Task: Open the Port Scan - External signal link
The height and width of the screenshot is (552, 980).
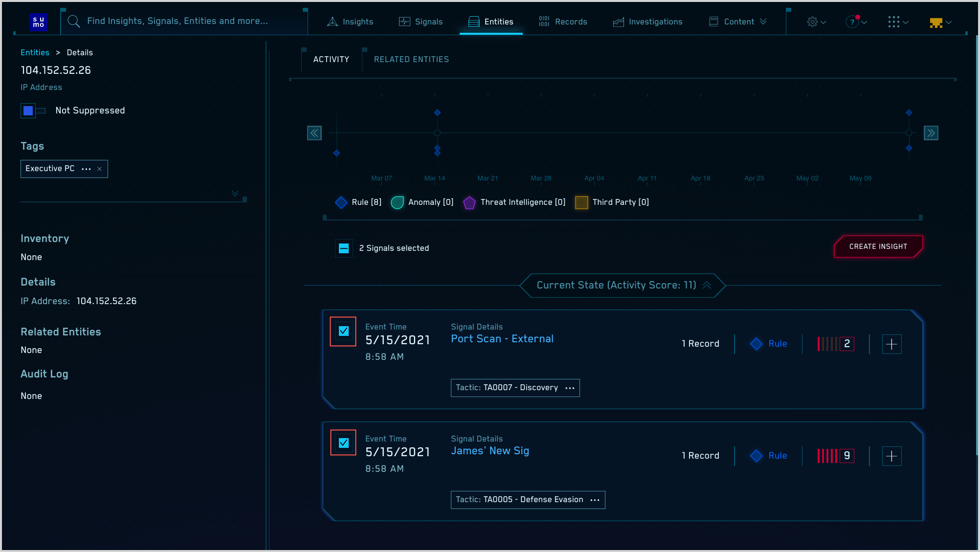Action: [x=502, y=339]
